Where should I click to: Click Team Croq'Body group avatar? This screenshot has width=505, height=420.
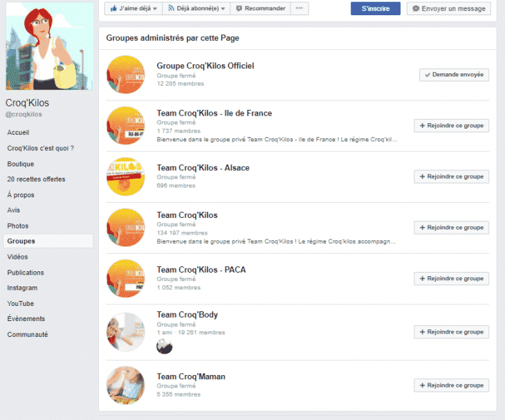click(x=126, y=331)
